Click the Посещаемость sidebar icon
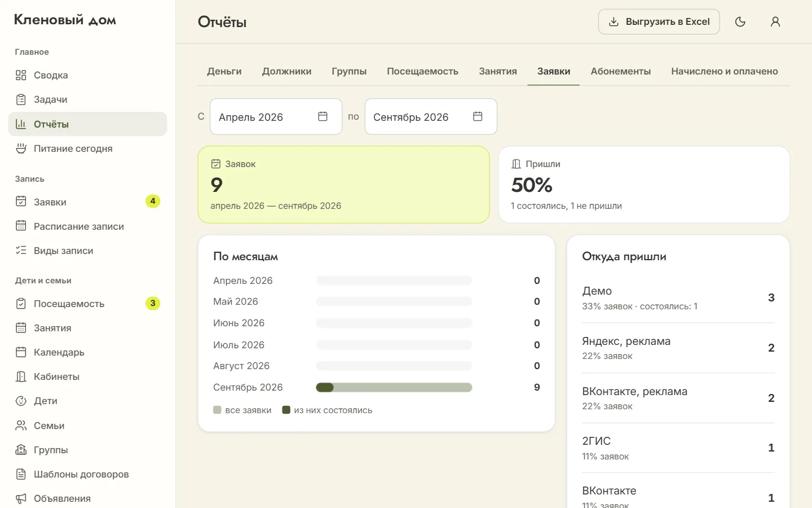 [21, 304]
